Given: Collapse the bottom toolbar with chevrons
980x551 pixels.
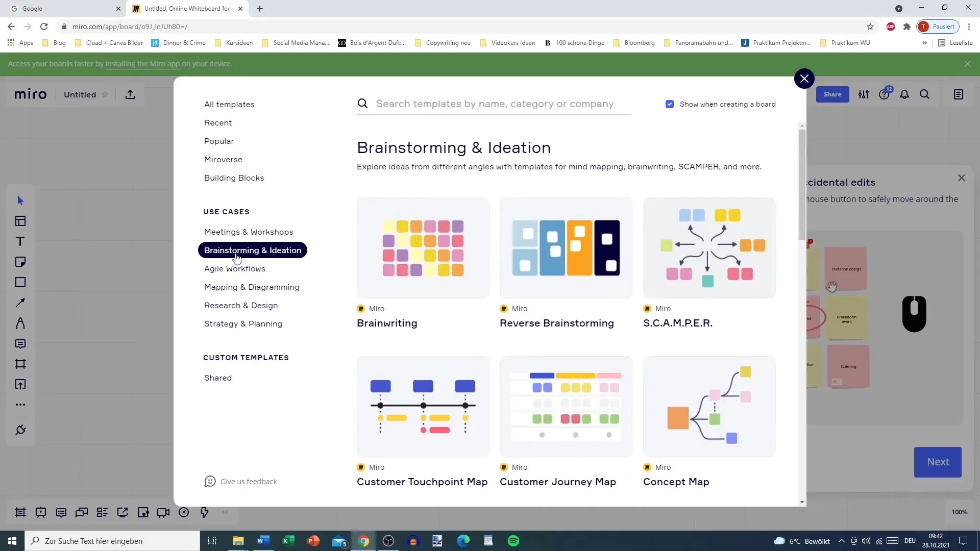Looking at the screenshot, I should pyautogui.click(x=225, y=512).
